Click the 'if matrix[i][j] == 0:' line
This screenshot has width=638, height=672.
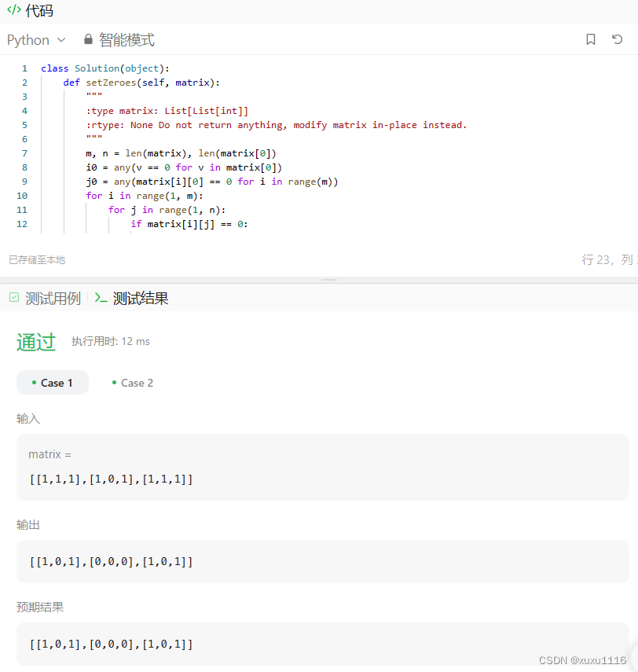coord(189,224)
